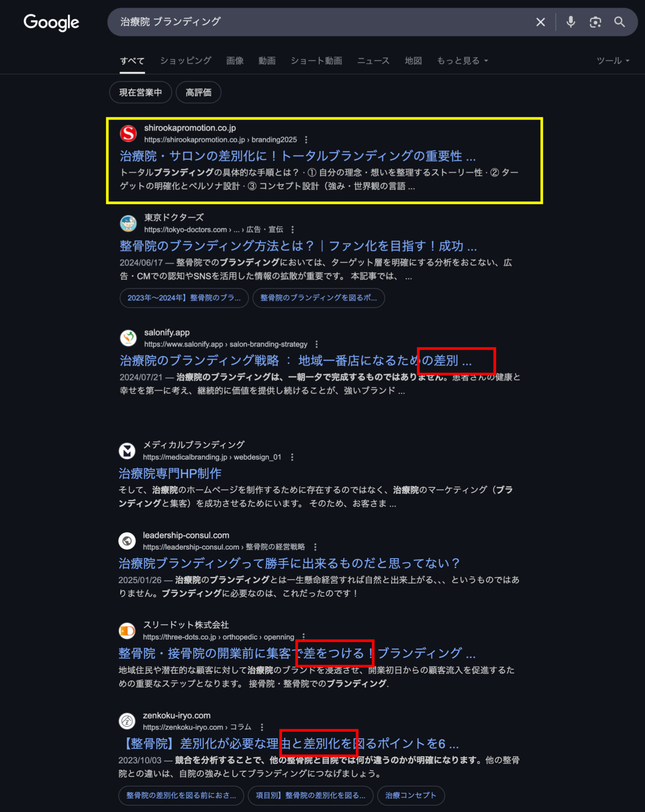The width and height of the screenshot is (645, 812).
Task: Open three-dot menu for salonify.app result
Action: (317, 344)
